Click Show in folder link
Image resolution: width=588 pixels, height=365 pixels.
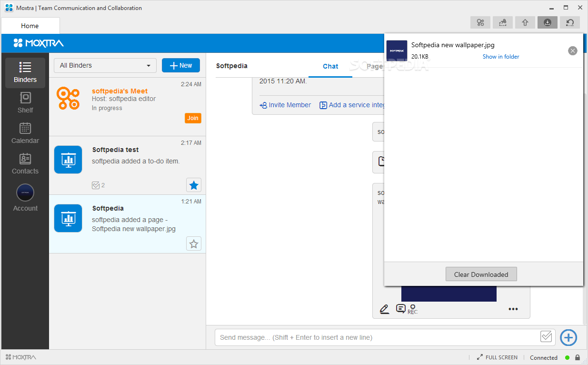click(501, 57)
